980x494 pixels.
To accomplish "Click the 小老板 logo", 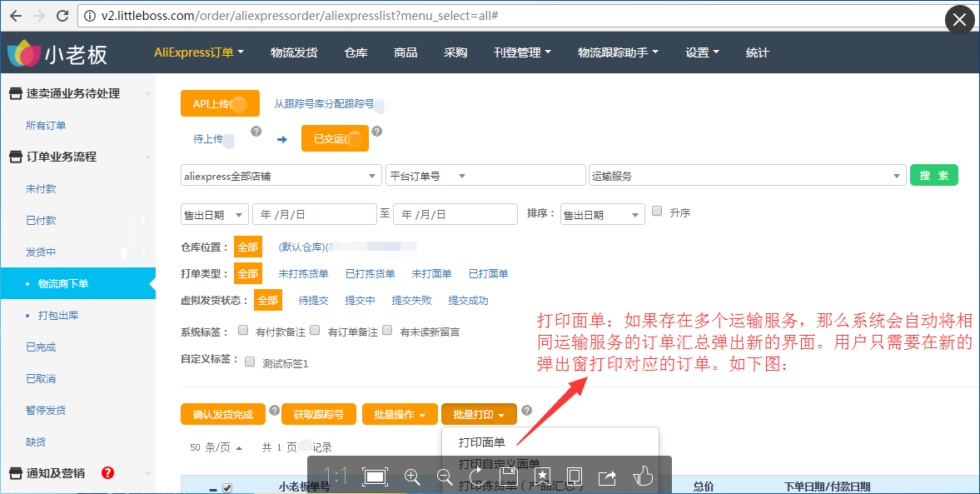I will click(x=57, y=54).
